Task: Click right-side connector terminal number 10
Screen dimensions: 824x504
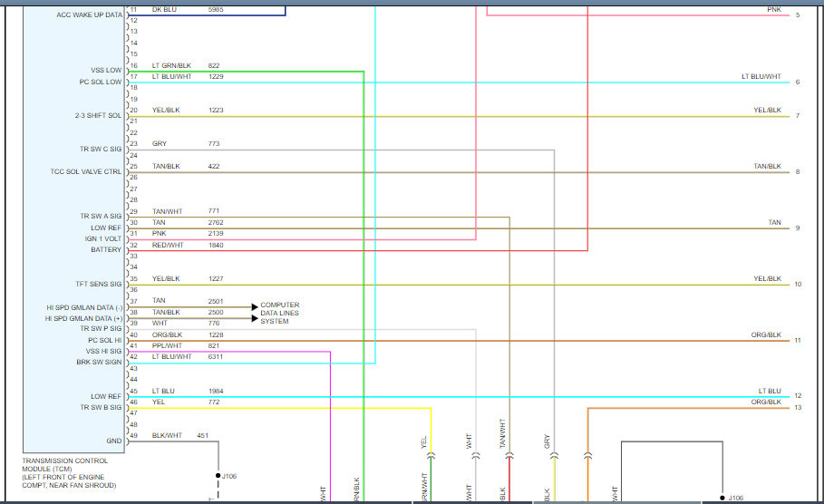Action: [x=798, y=285]
